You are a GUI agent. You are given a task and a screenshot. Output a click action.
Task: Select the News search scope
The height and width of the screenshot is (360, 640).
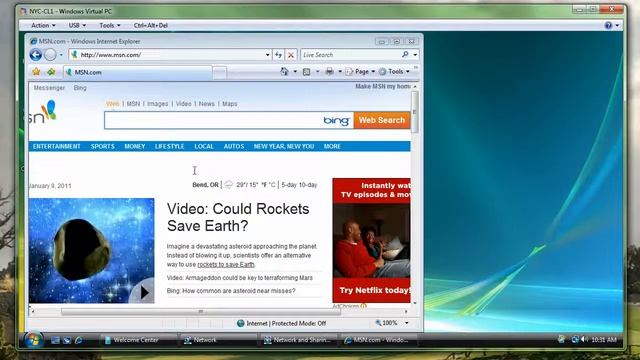207,104
